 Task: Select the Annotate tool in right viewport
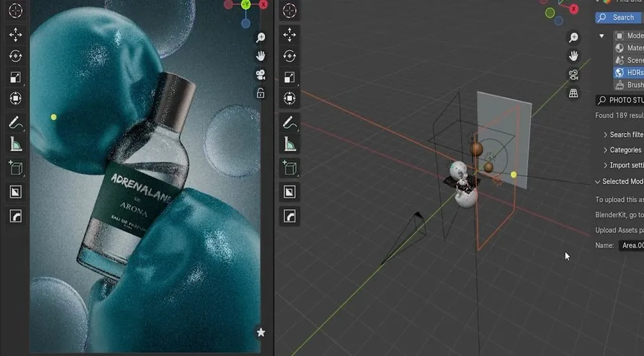290,122
